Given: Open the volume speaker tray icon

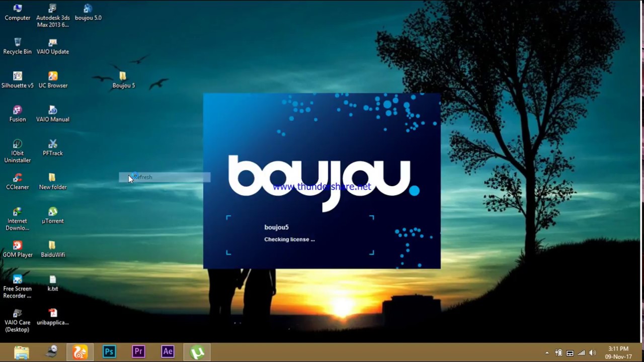Looking at the screenshot, I should pyautogui.click(x=593, y=353).
